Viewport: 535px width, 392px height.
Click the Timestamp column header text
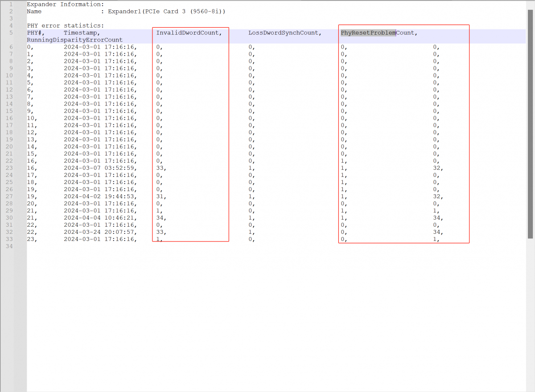coord(82,33)
